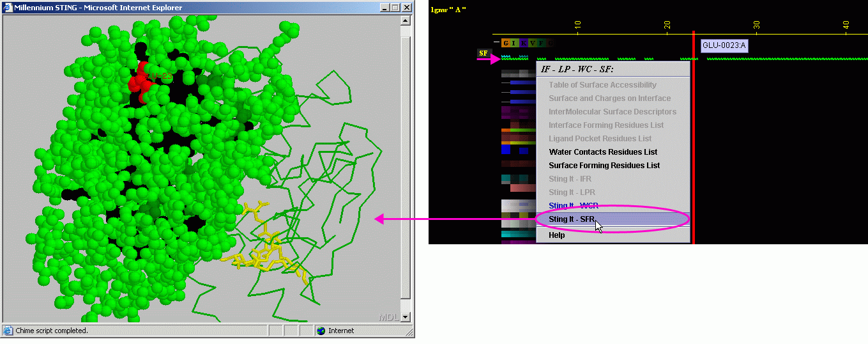
Task: Maximize the Millennium STING window
Action: tap(395, 8)
